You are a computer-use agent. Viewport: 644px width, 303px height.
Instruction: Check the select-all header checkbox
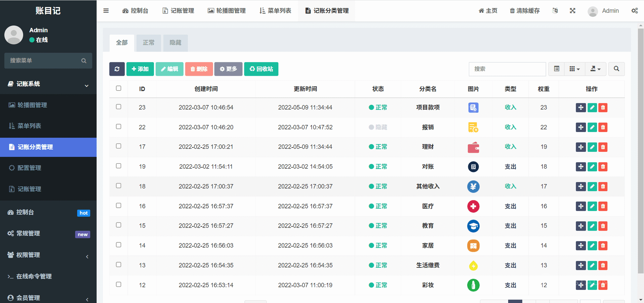(x=119, y=88)
